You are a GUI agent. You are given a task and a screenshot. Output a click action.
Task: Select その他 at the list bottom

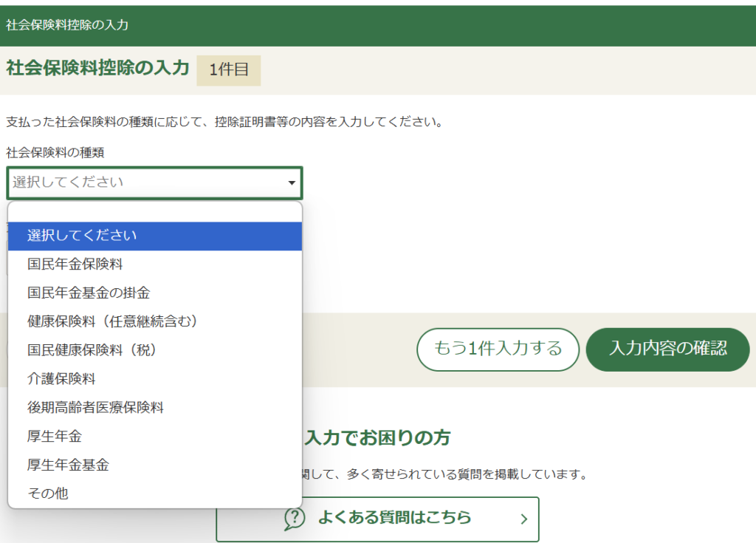(x=155, y=494)
